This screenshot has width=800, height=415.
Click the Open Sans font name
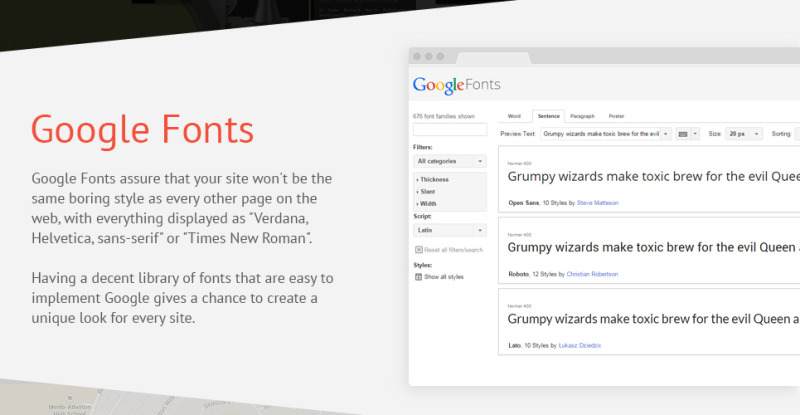point(523,203)
